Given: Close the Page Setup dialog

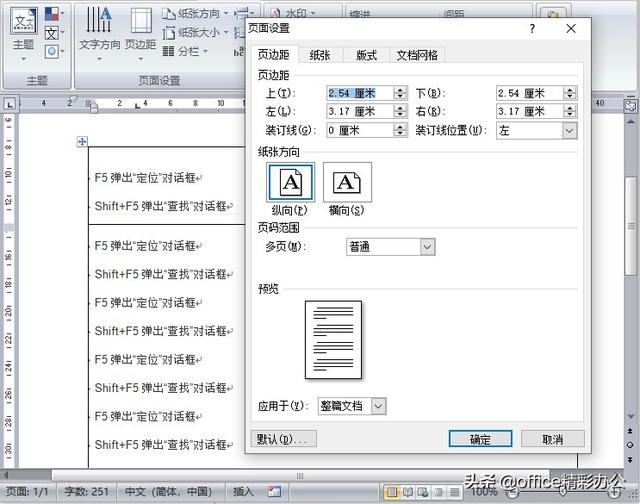Looking at the screenshot, I should click(x=571, y=29).
